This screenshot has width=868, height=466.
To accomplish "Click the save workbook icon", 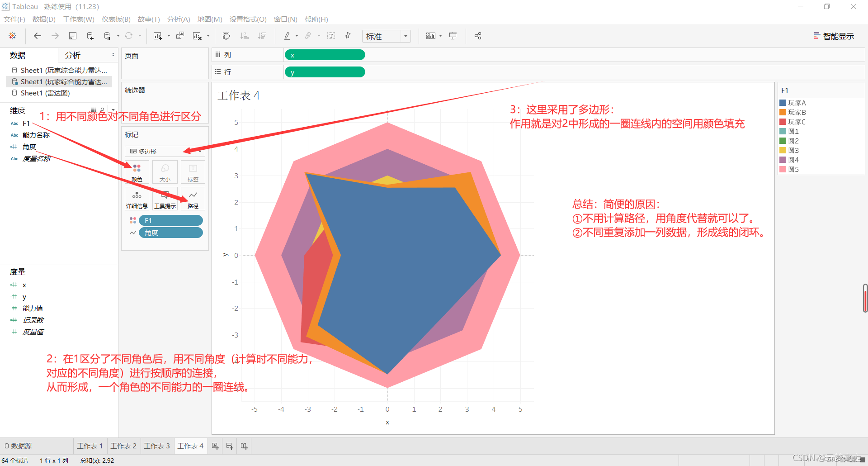I will tap(72, 36).
